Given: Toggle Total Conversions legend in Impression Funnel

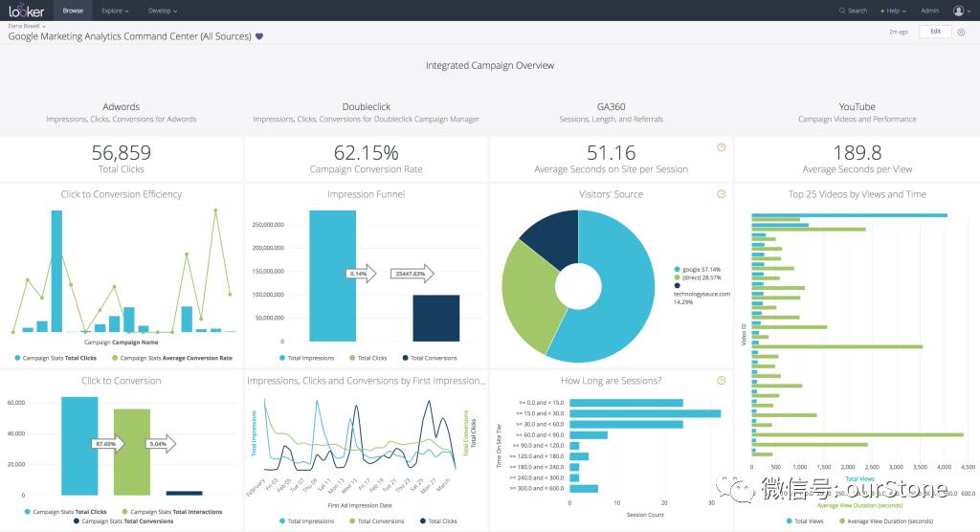Looking at the screenshot, I should point(430,358).
